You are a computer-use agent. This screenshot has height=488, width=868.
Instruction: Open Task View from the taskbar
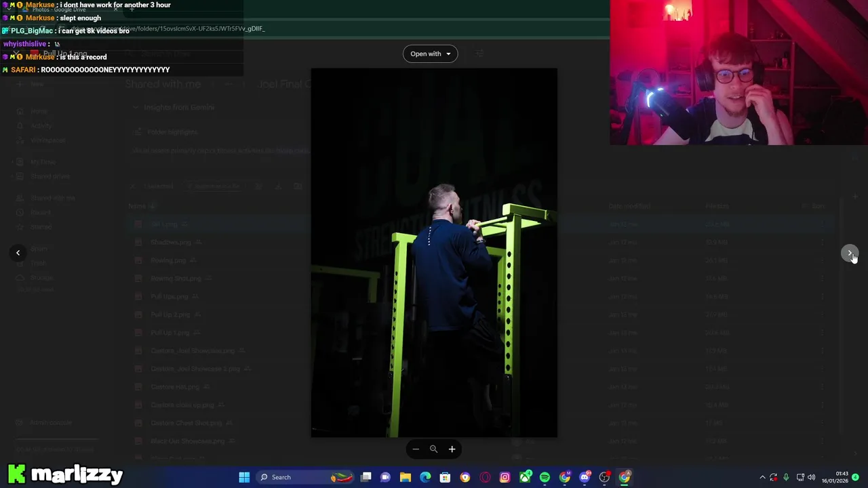point(366,477)
